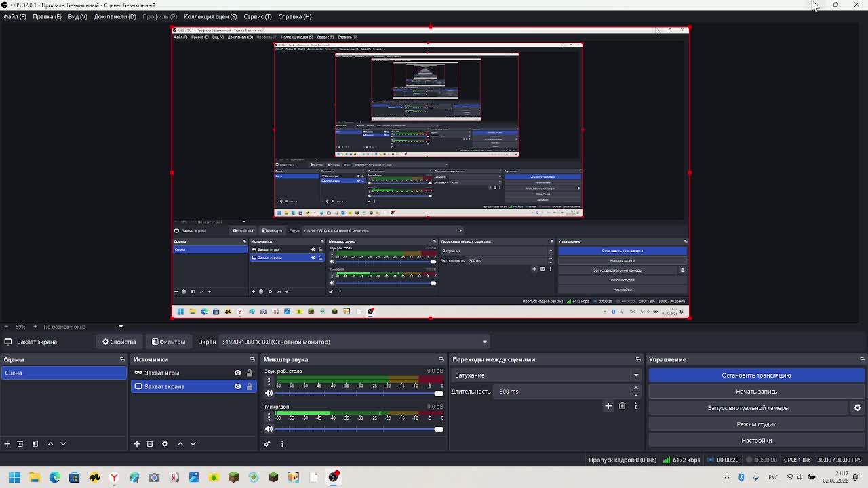Screen dimensions: 868x488
Task: Open source properties gear in Источники panel
Action: tap(165, 444)
